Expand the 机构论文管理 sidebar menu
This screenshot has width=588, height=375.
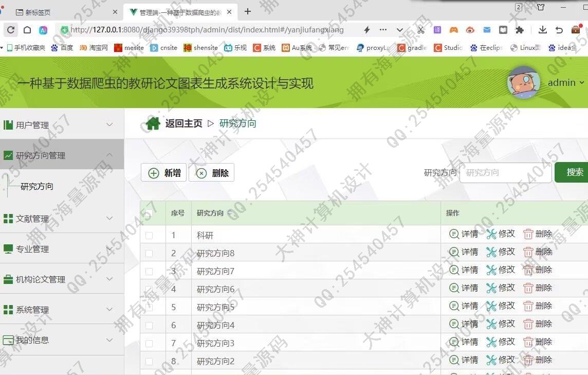pos(62,279)
